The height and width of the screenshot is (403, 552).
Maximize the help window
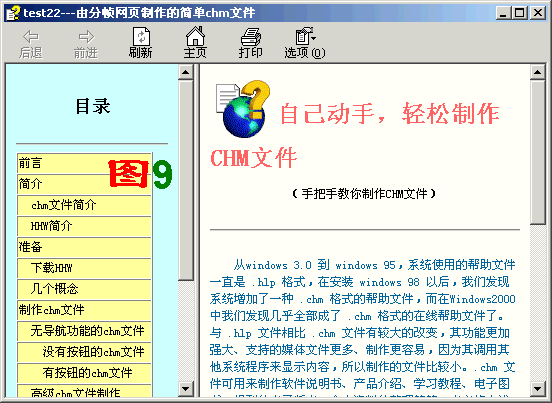point(519,13)
